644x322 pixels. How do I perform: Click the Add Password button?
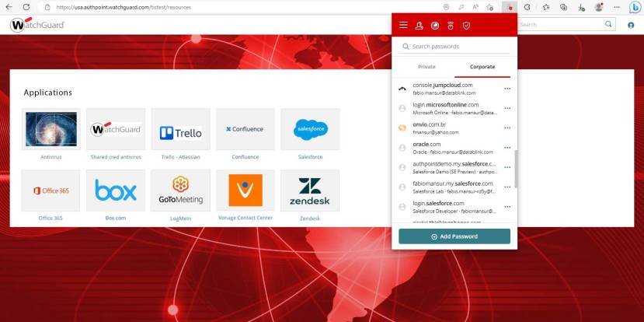point(454,236)
